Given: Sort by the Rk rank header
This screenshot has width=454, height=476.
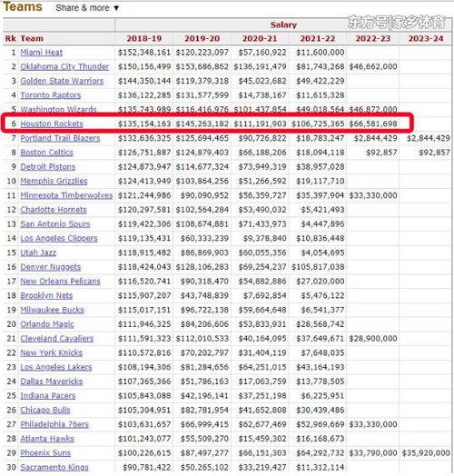Looking at the screenshot, I should (x=10, y=38).
